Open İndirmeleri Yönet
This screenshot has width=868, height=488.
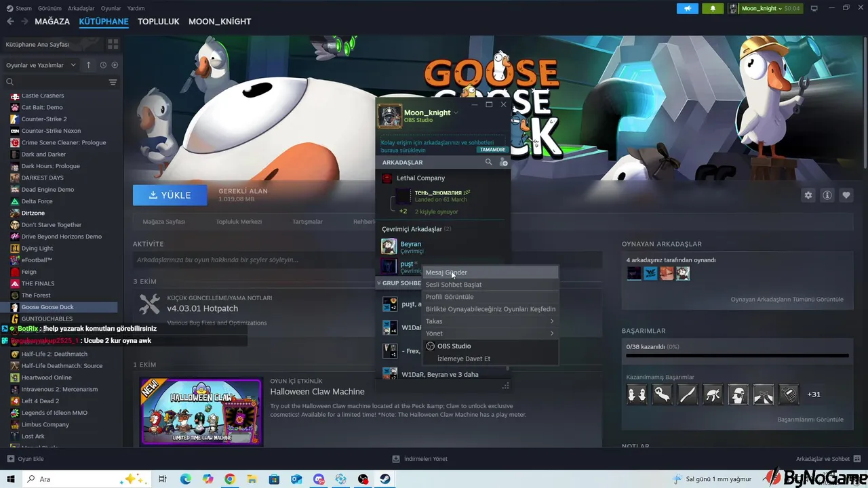[419, 459]
